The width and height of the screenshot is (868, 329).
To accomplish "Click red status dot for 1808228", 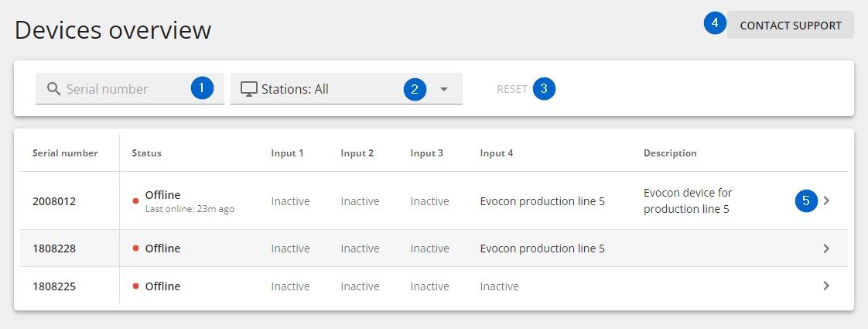I will point(135,248).
